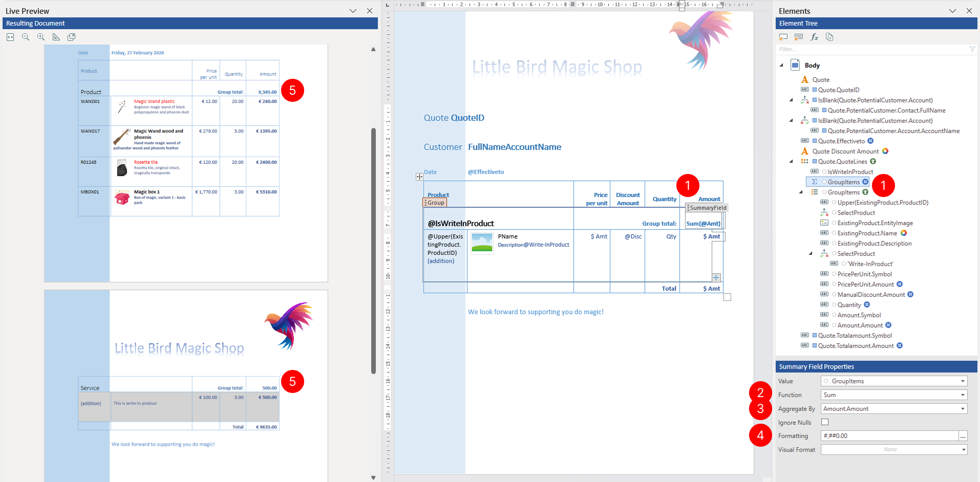Click the @Effectiveto date field
Viewport: 980px width, 482px height.
point(486,172)
